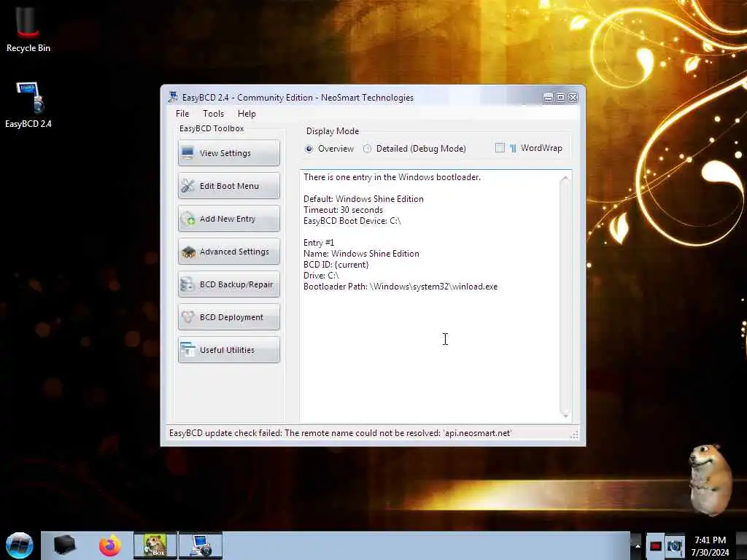The width and height of the screenshot is (747, 560).
Task: Maximize the EasyBCD window
Action: click(561, 97)
